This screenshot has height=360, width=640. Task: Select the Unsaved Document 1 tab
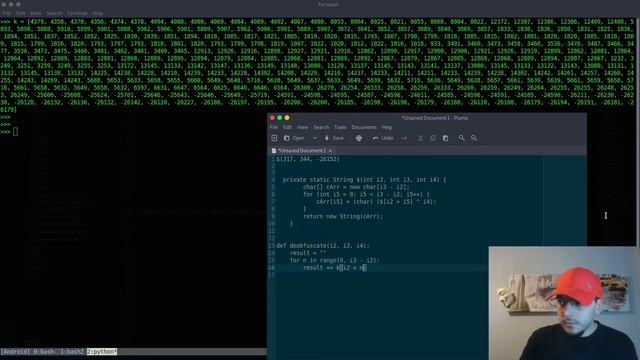pos(301,151)
